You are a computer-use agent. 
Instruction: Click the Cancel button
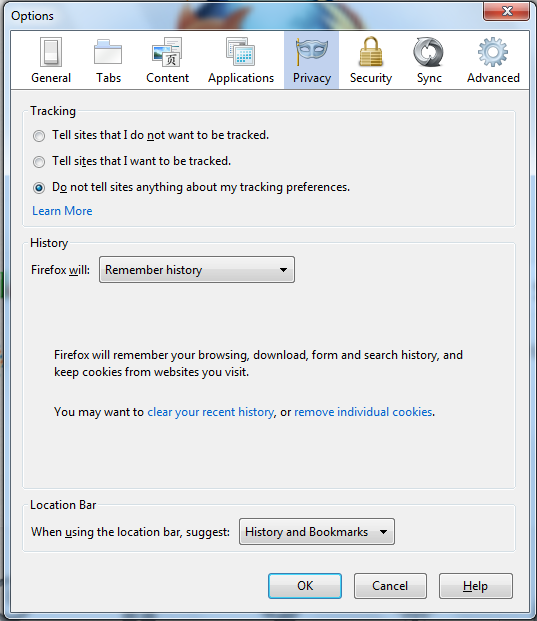coord(390,586)
